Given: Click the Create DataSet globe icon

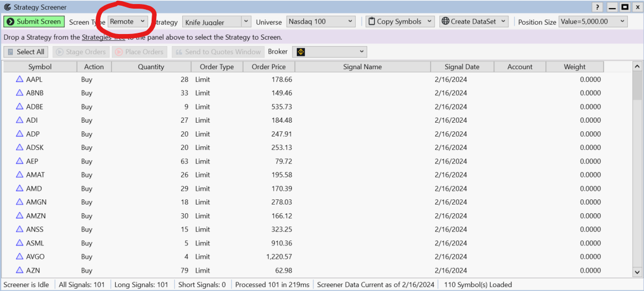Looking at the screenshot, I should [445, 21].
